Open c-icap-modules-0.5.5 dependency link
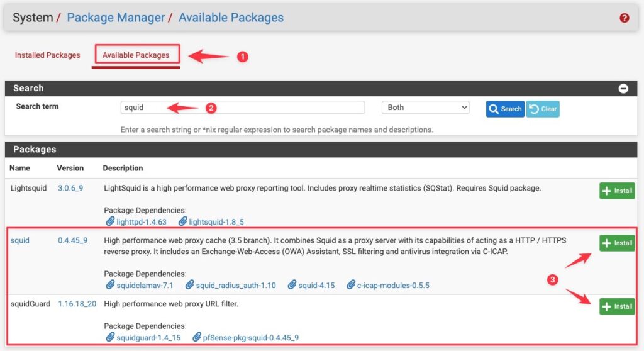Screen dimensions: 644x351 [393, 285]
